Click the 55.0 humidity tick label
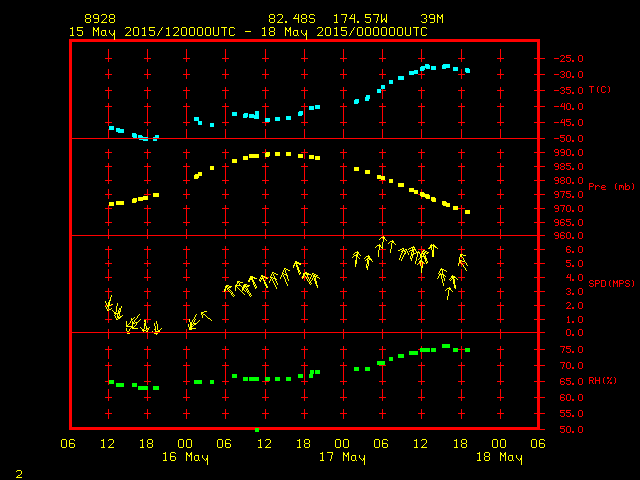 tap(571, 414)
